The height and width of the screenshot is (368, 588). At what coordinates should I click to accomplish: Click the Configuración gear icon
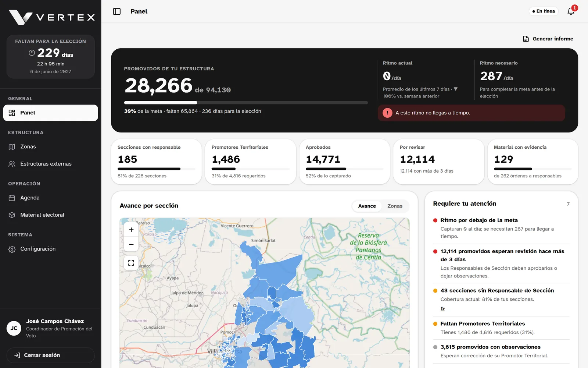click(x=12, y=249)
